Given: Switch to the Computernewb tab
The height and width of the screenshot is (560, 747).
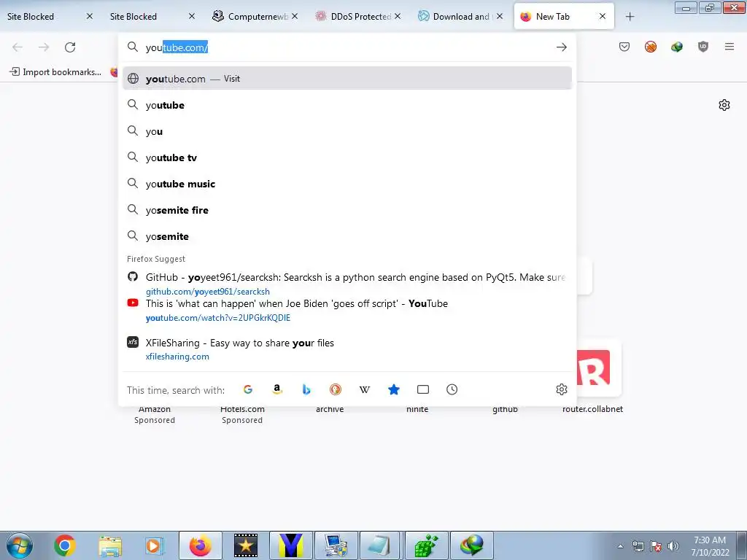Looking at the screenshot, I should click(255, 16).
